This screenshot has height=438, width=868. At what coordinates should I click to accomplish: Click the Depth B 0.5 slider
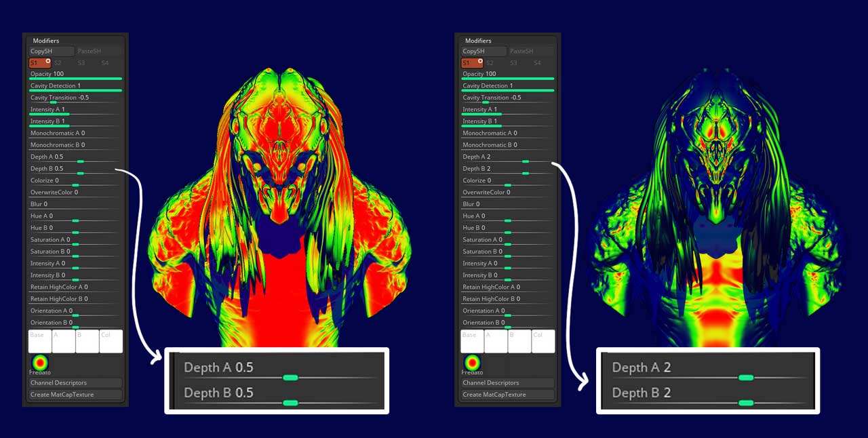(x=75, y=170)
